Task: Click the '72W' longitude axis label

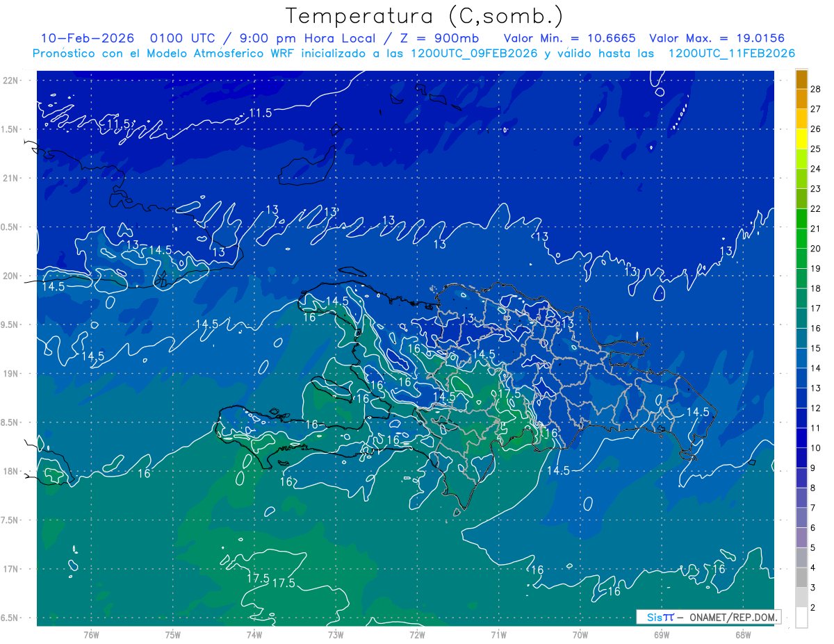Action: coord(417,636)
